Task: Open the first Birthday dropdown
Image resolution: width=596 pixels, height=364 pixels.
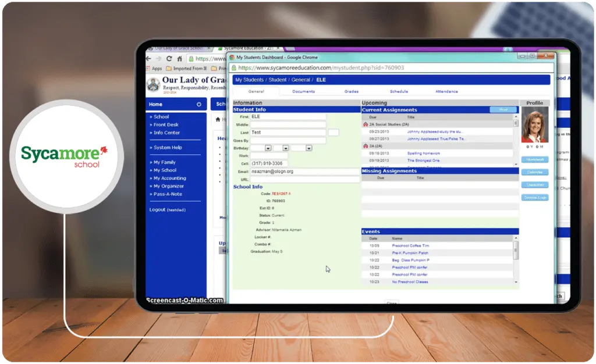Action: [x=268, y=148]
